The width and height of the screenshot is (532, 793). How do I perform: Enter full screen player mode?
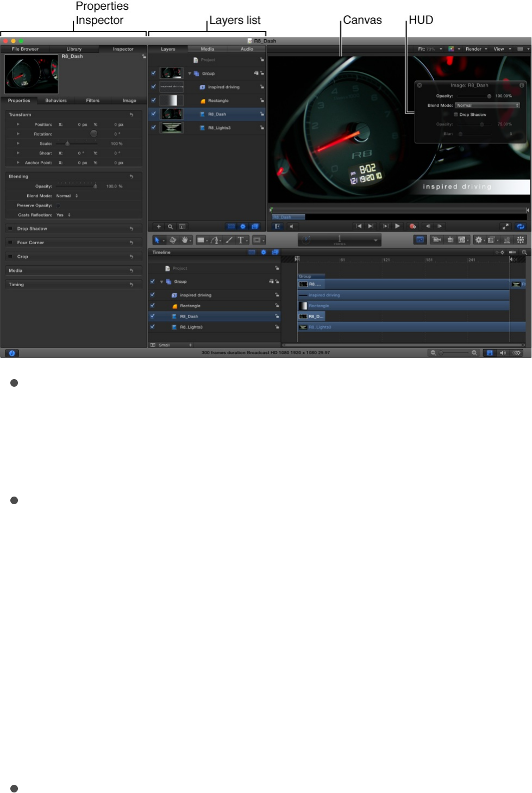pos(505,226)
